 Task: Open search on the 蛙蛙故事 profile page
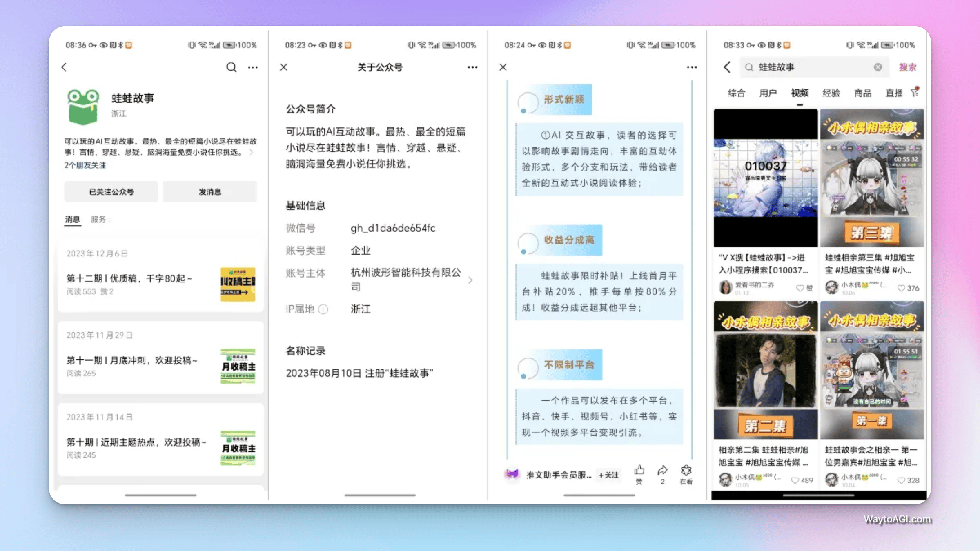[x=231, y=67]
